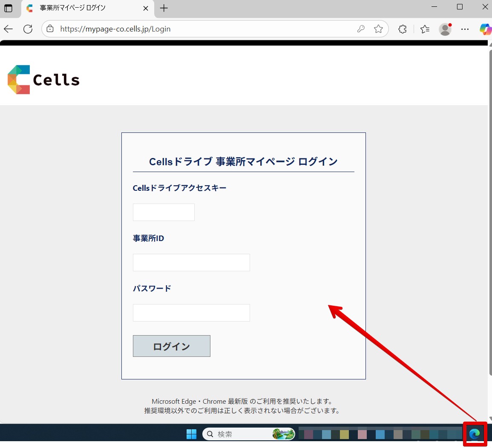Maximize the browser window

pos(460,7)
